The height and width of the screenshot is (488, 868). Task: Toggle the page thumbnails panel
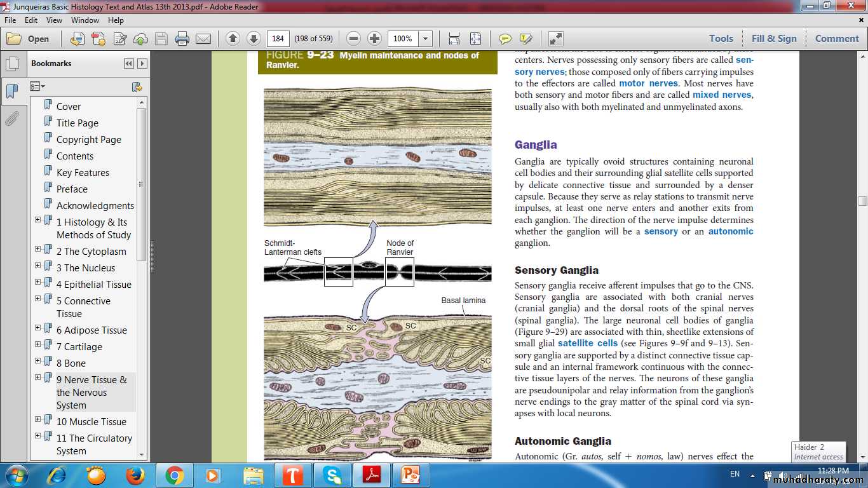pyautogui.click(x=12, y=64)
